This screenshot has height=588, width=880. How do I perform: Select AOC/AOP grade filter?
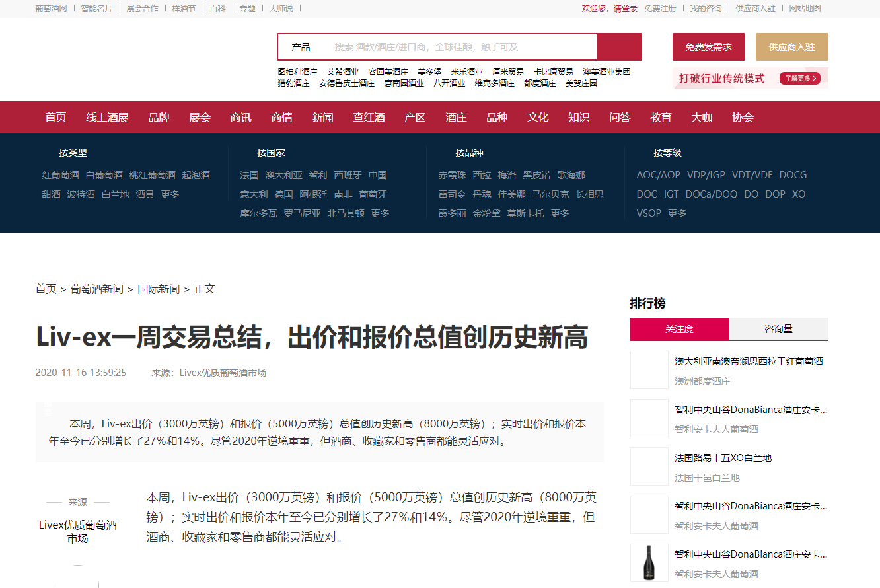click(x=658, y=175)
